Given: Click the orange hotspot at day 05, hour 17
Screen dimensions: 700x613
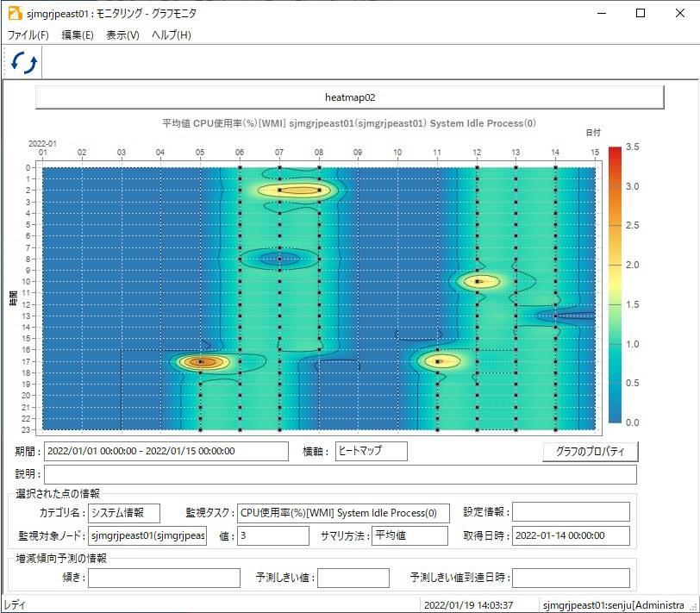Looking at the screenshot, I should click(201, 361).
